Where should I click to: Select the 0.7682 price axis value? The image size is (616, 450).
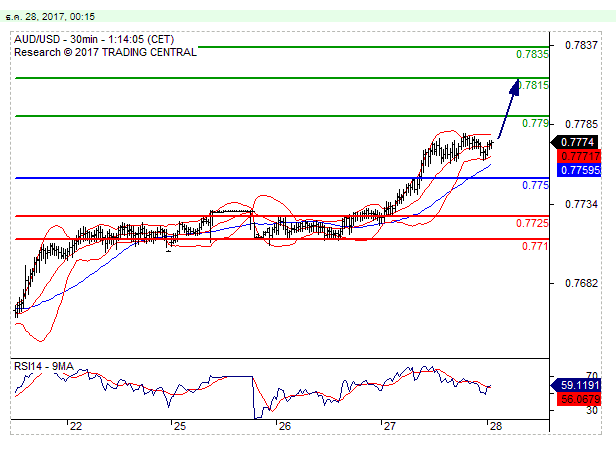(581, 283)
